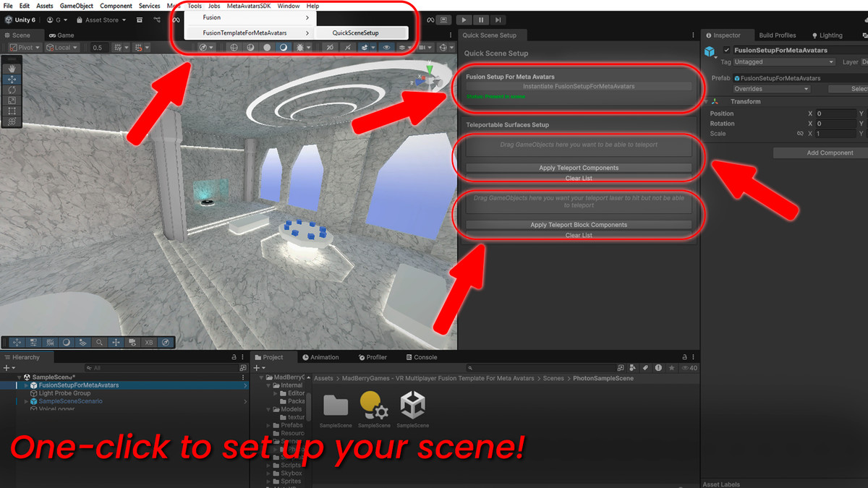Toggle scale proportions link icon

tap(799, 134)
